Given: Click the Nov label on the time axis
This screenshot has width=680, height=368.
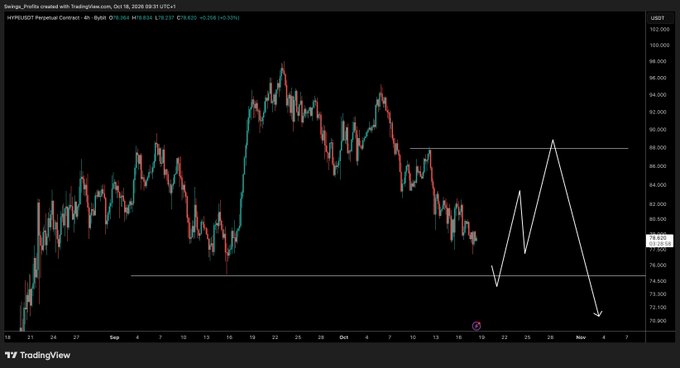Looking at the screenshot, I should (x=581, y=337).
